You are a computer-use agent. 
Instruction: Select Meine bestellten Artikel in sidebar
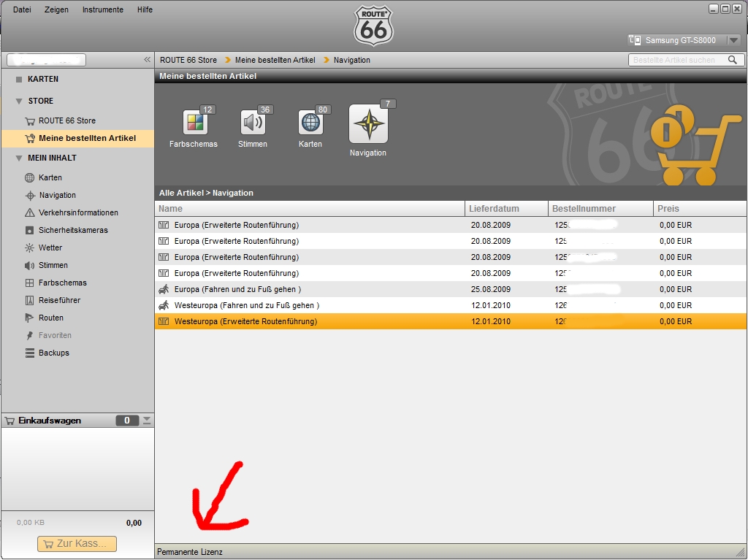click(x=77, y=138)
